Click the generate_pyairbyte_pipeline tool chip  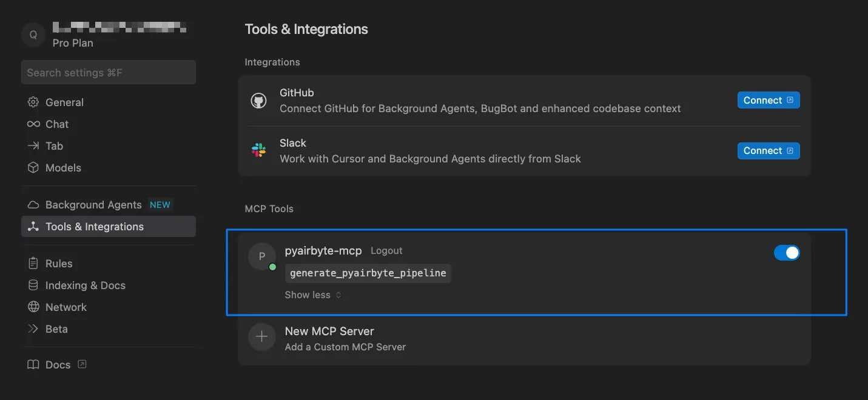pos(368,273)
